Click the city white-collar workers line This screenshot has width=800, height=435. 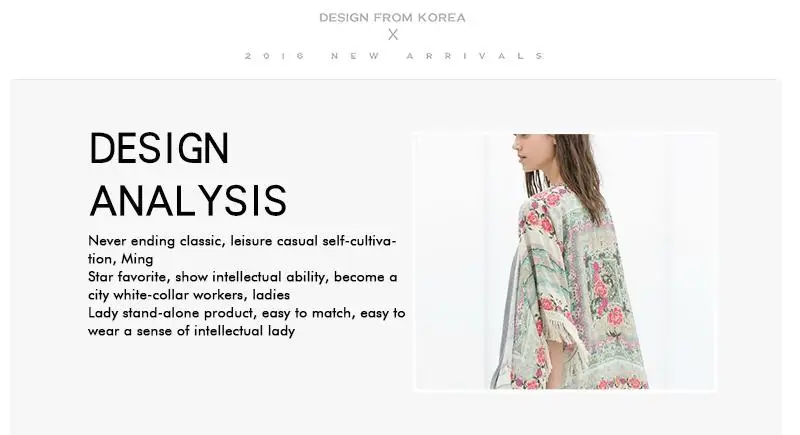click(189, 295)
